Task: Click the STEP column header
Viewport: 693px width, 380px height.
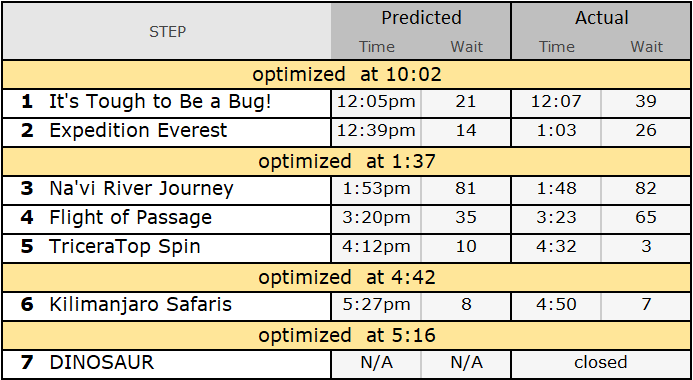Action: pos(167,31)
